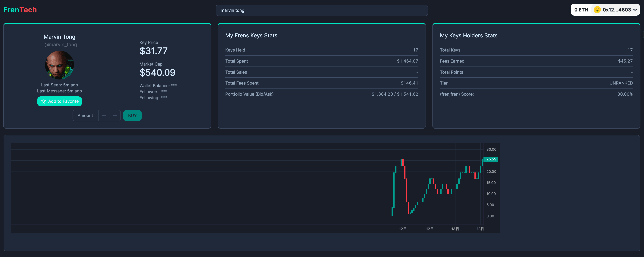Click the 13日 marker on the chart axis
The width and height of the screenshot is (644, 257).
click(455, 228)
